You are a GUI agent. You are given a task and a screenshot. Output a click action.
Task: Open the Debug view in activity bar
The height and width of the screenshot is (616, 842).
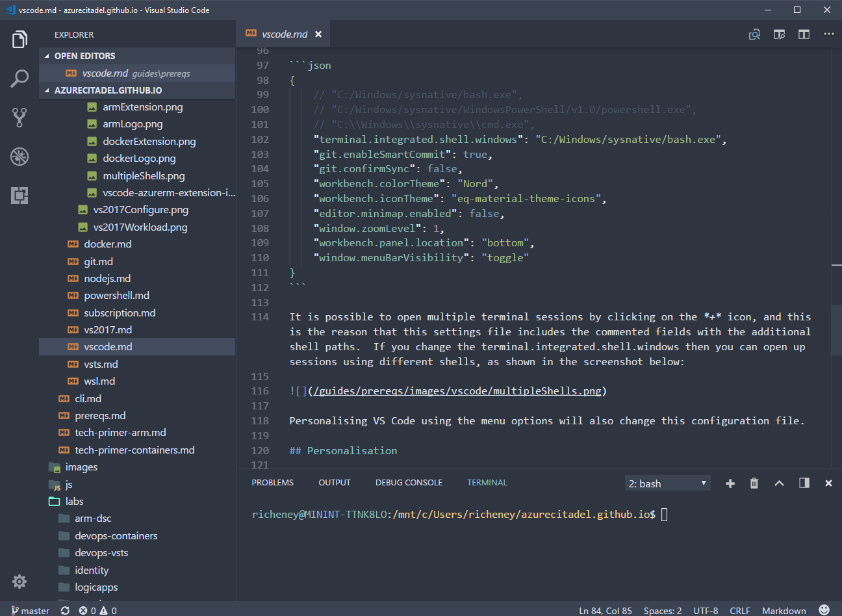pyautogui.click(x=19, y=157)
